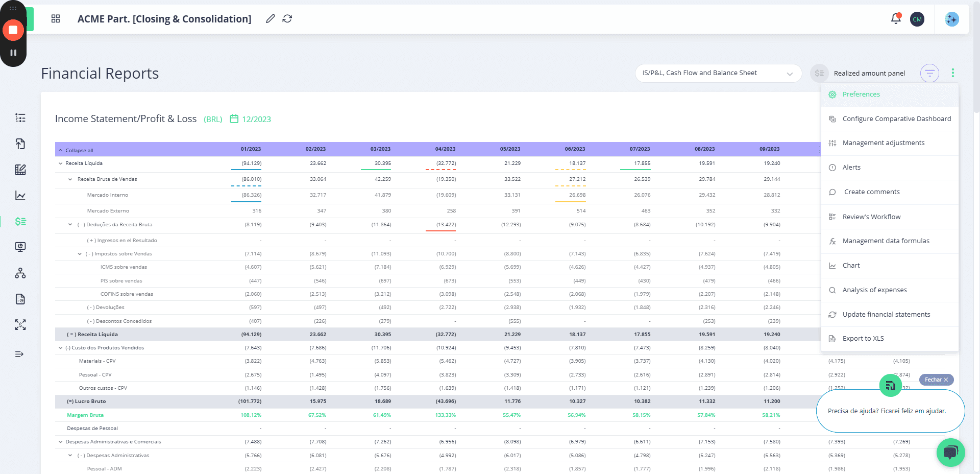Open the filter funnel icon
980x474 pixels.
tap(929, 73)
